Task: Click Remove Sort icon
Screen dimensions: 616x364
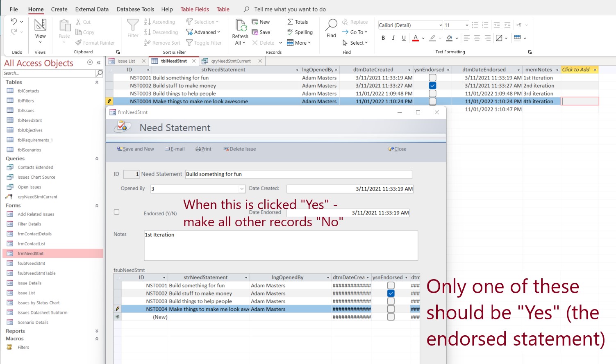Action: [162, 43]
